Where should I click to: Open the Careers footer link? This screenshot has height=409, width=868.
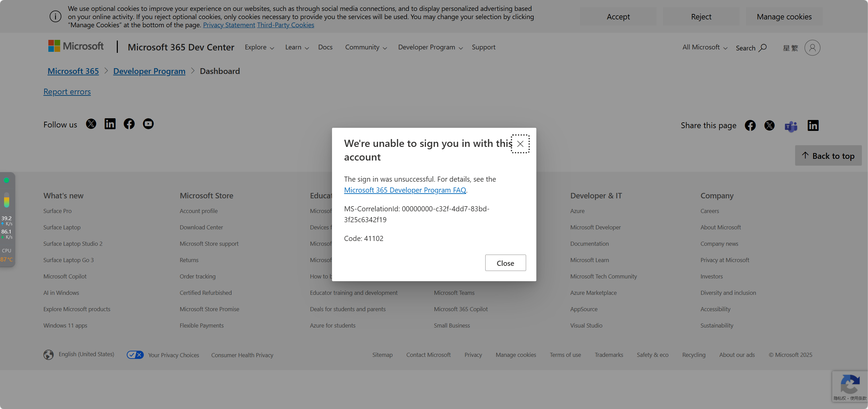[710, 211]
